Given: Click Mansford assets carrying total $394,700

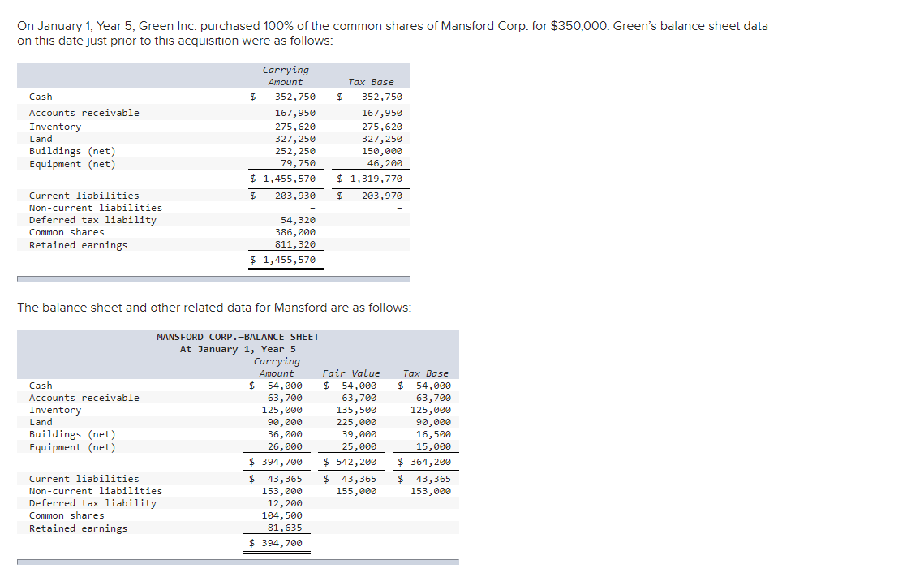Looking at the screenshot, I should pyautogui.click(x=276, y=462).
